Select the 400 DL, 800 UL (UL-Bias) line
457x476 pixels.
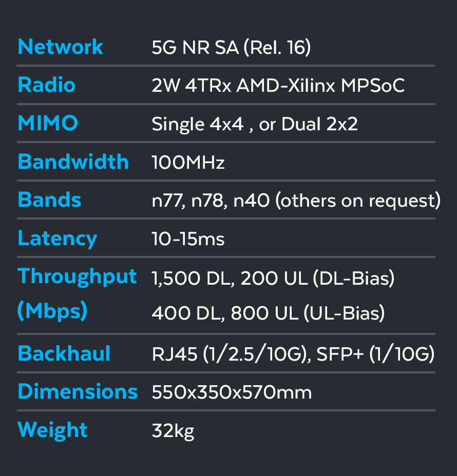click(269, 313)
